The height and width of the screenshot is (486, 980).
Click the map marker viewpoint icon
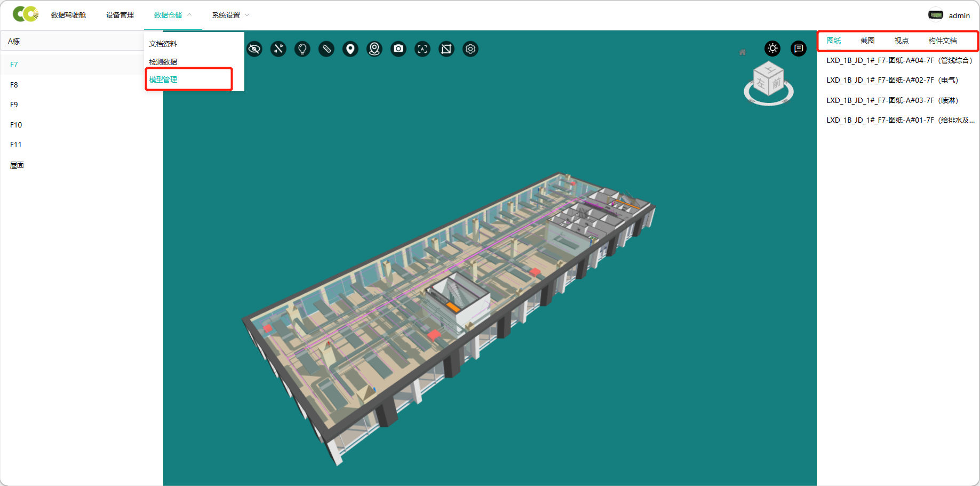coord(375,49)
